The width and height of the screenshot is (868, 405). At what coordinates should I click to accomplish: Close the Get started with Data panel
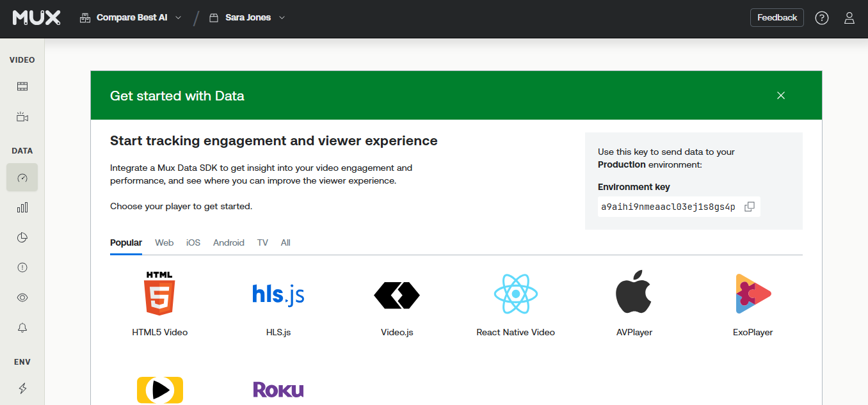click(781, 95)
